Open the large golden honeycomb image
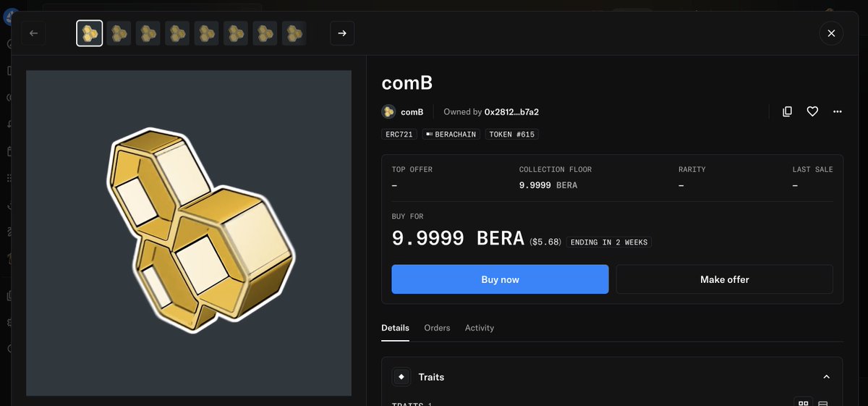 [189, 233]
